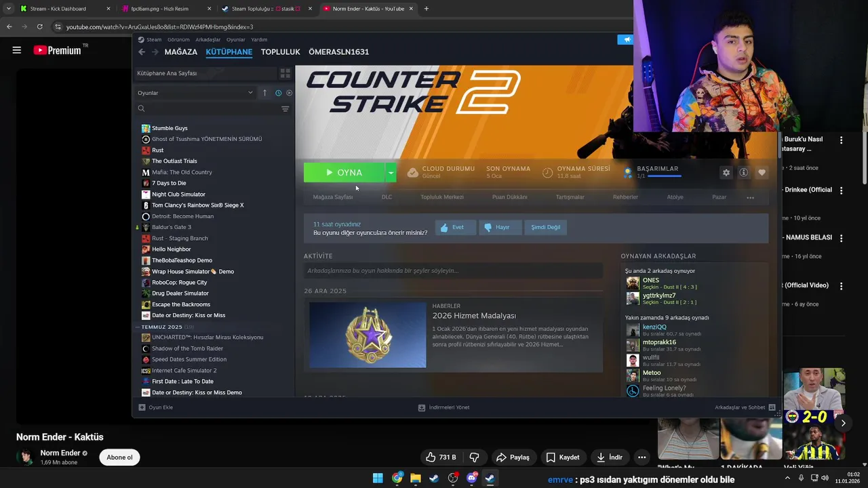Go back in Steam navigation
This screenshot has width=868, height=488.
[x=142, y=52]
